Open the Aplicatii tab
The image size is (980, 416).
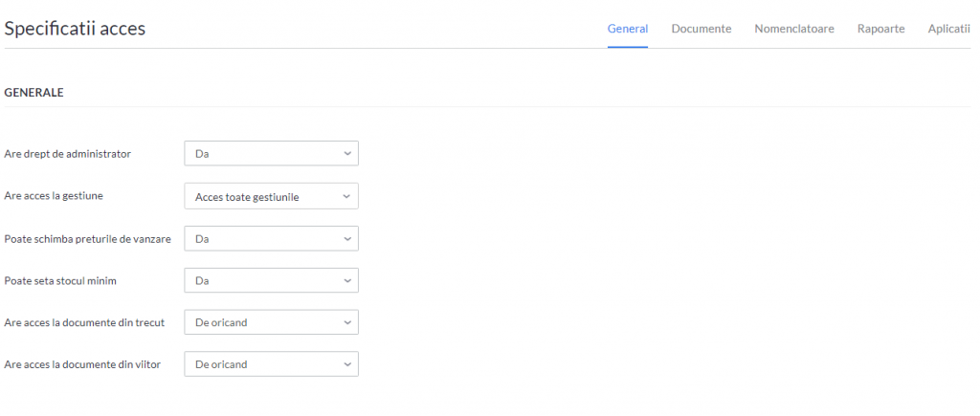click(x=948, y=29)
